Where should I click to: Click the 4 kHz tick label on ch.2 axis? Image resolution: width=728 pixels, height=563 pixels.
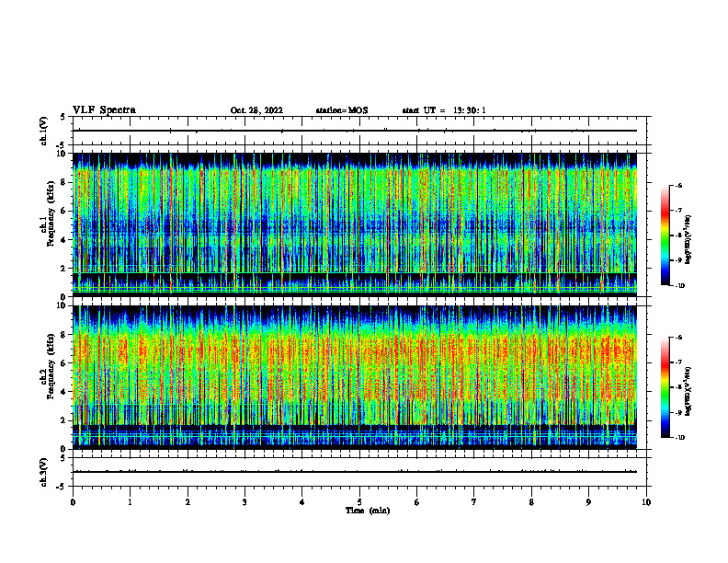tap(64, 392)
